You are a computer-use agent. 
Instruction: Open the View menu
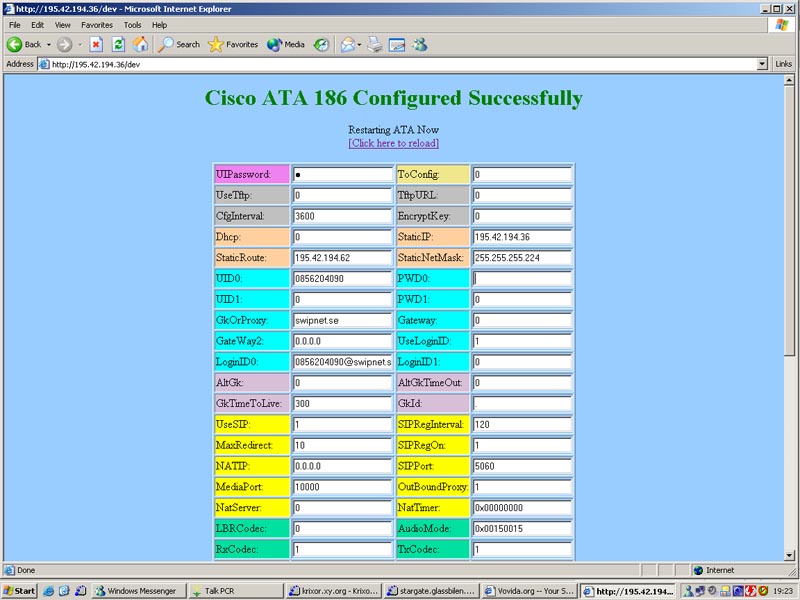point(62,25)
